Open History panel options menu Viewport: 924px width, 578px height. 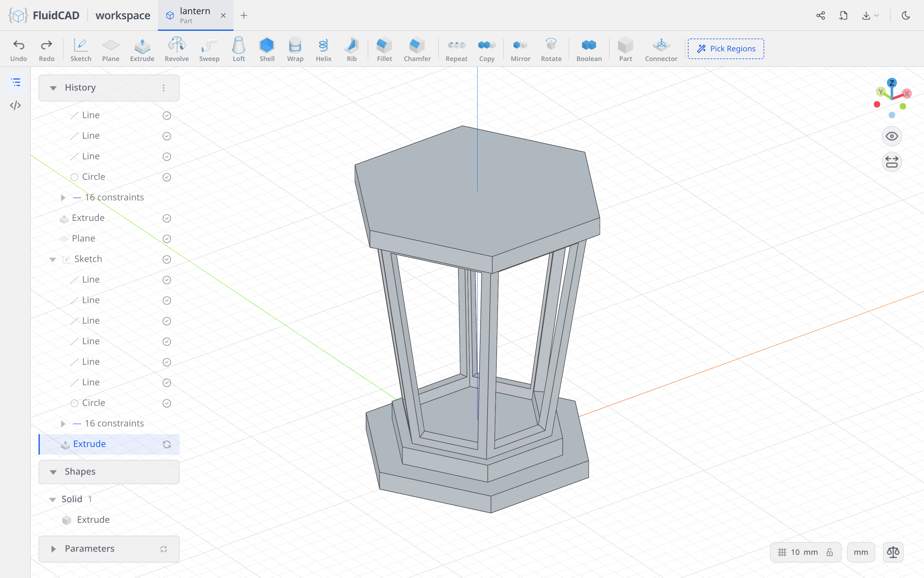pyautogui.click(x=163, y=88)
